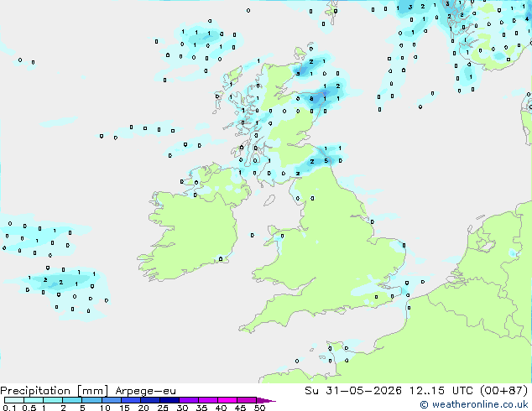Click the 'Su 31-05-2026' date text
The height and width of the screenshot is (411, 532).
[353, 391]
